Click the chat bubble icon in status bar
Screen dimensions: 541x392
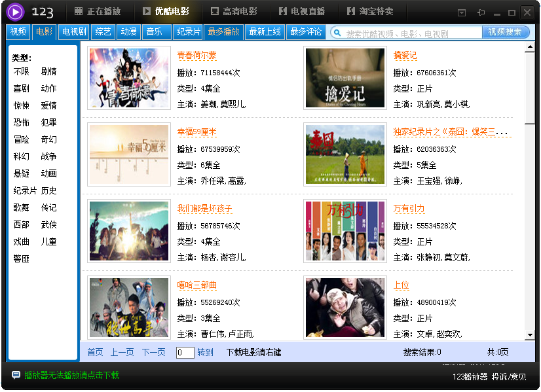[x=16, y=375]
